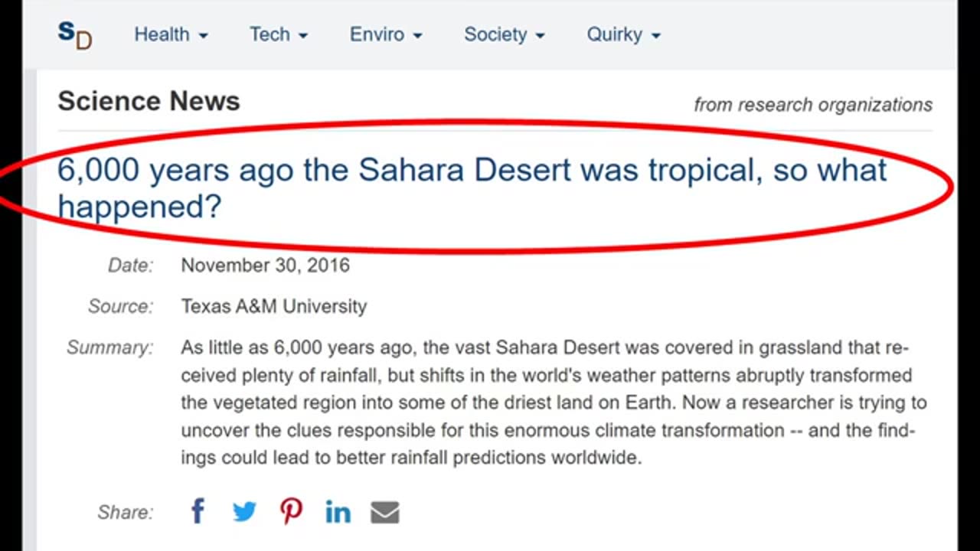Click the caret arrow beside Health

(x=203, y=36)
